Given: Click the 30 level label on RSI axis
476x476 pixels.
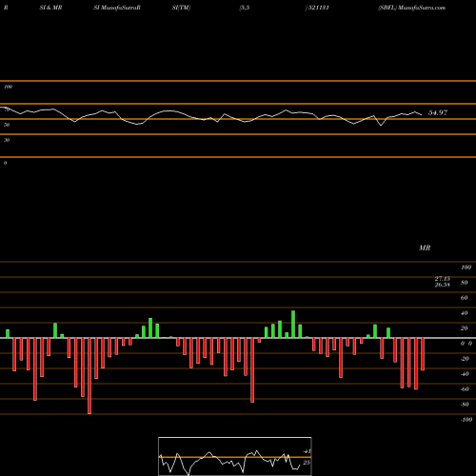Looking at the screenshot, I should 7,140.
